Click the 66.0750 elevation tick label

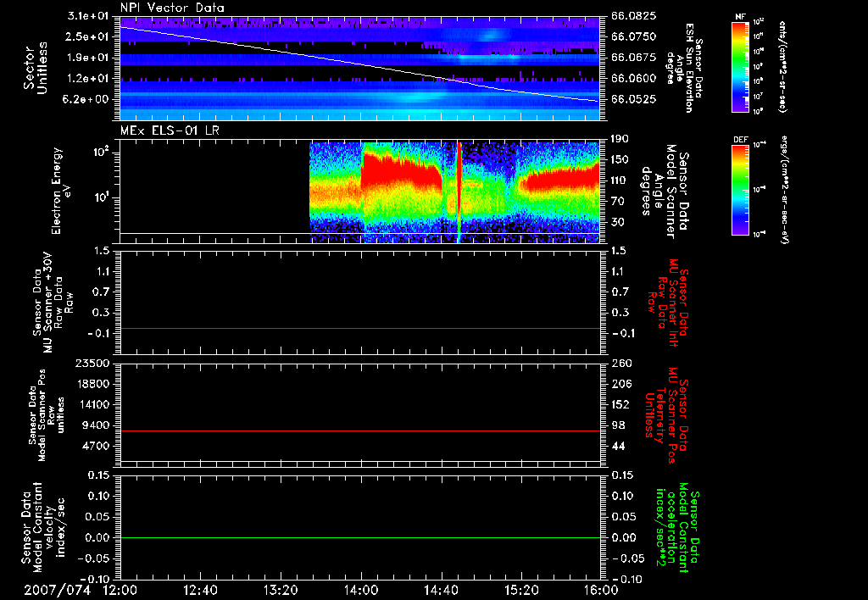(634, 36)
